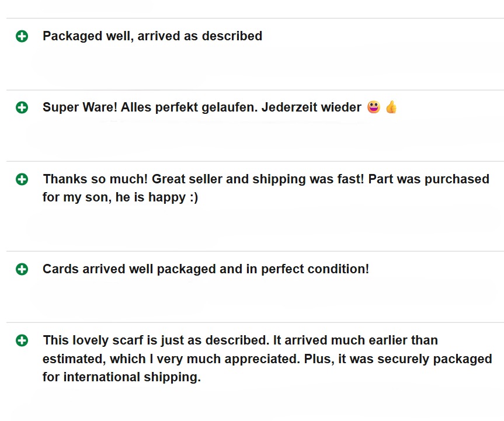This screenshot has height=421, width=504.
Task: Click the green plus icon beside "Packaged well"
Action: click(x=22, y=36)
